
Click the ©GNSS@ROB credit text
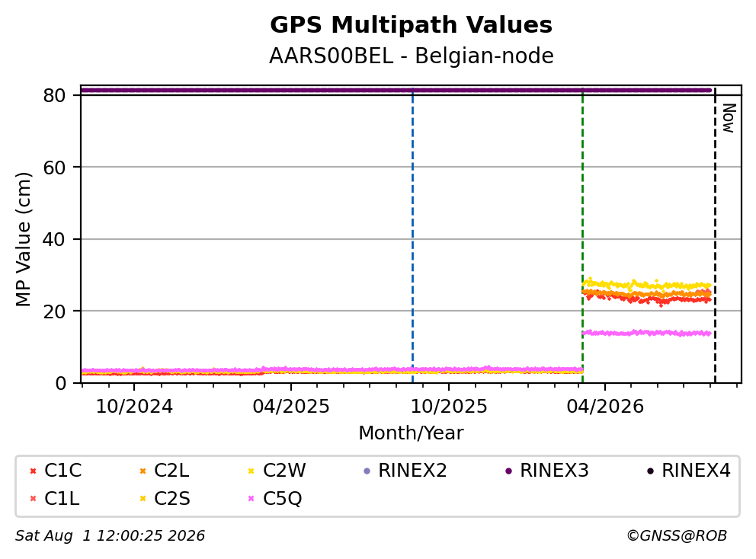(677, 536)
